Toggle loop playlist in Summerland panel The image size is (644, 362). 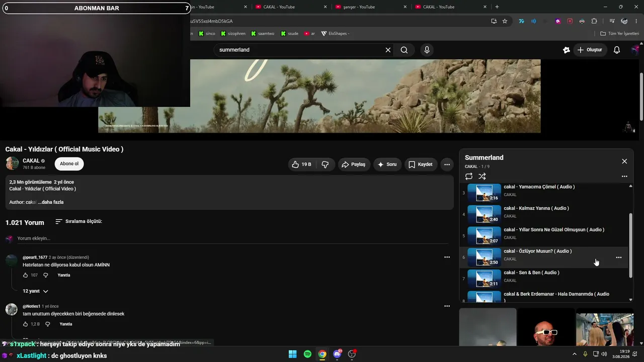[469, 176]
